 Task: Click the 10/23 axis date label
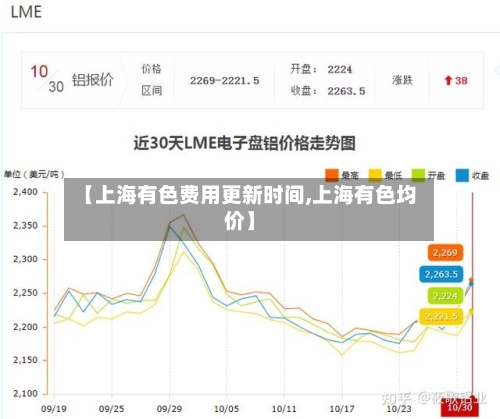coord(399,408)
